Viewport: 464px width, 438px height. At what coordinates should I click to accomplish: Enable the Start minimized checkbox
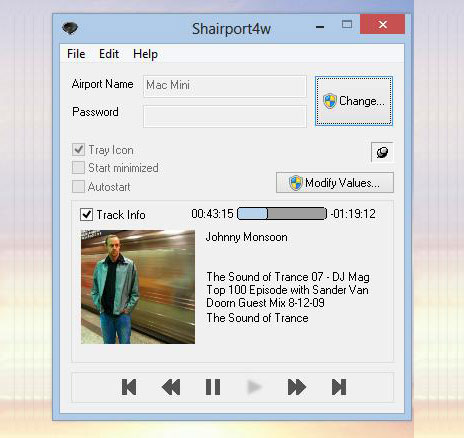click(78, 167)
